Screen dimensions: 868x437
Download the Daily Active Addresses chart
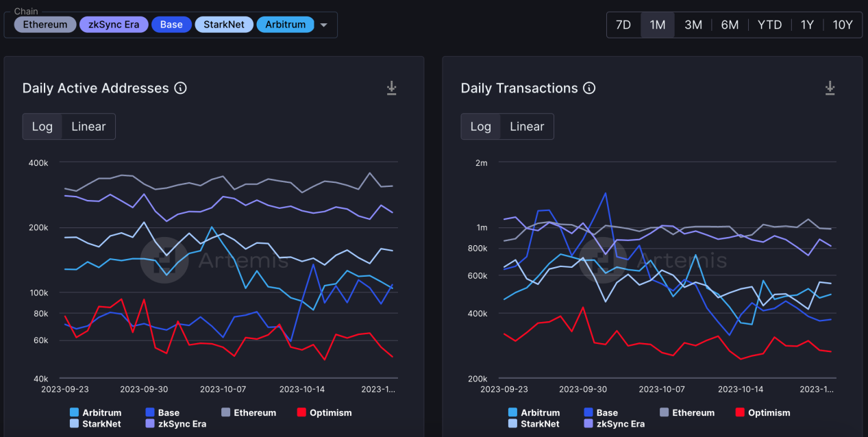point(391,88)
